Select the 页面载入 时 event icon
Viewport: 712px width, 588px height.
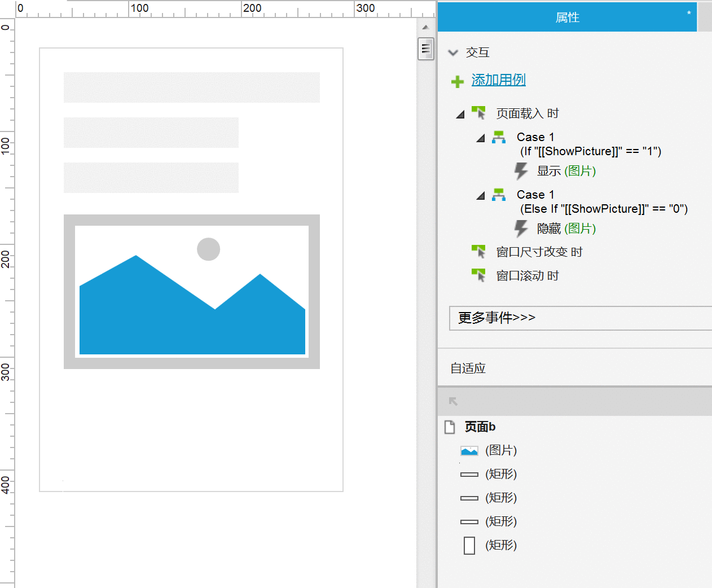pyautogui.click(x=478, y=113)
